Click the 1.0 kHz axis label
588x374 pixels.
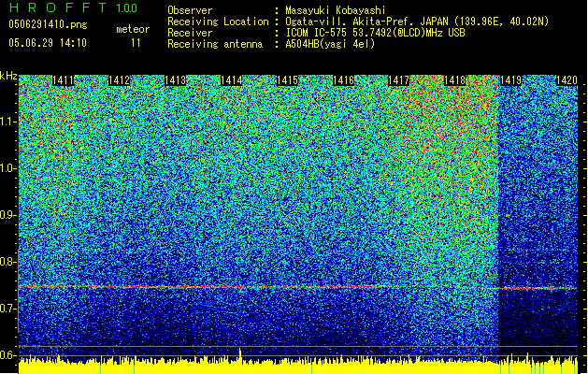[8, 168]
